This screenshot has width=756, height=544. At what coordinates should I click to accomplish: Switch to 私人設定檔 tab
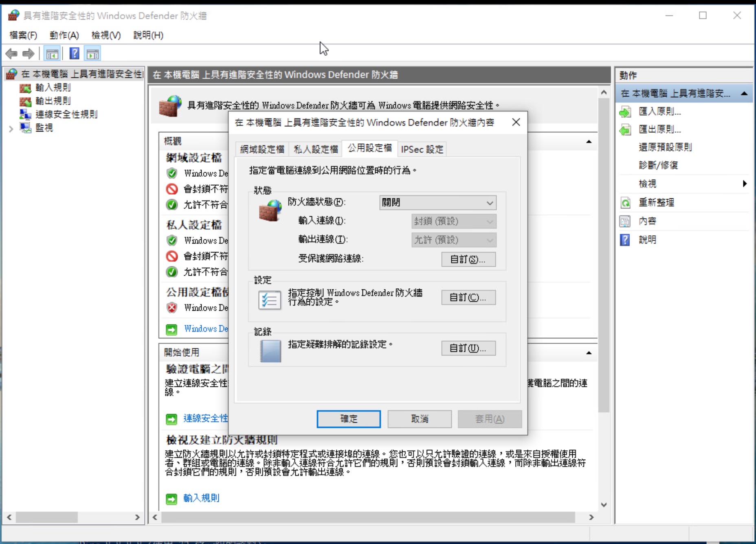point(316,149)
